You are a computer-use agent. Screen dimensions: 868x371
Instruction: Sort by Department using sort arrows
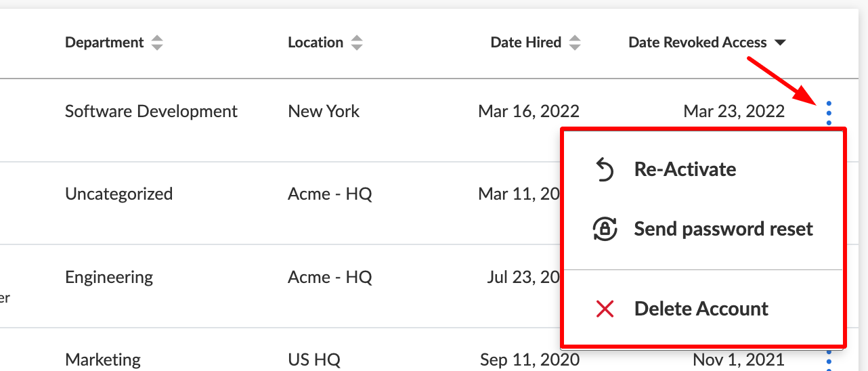point(157,43)
